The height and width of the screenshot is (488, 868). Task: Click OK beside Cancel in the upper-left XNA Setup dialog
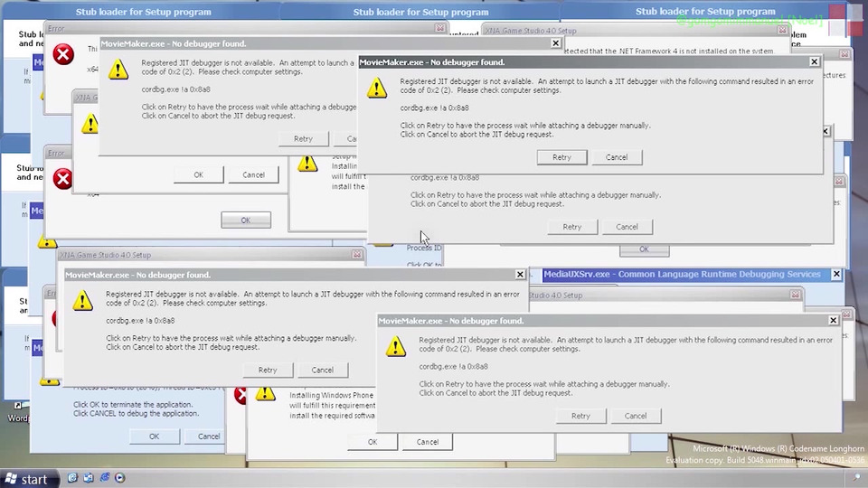[x=199, y=174]
